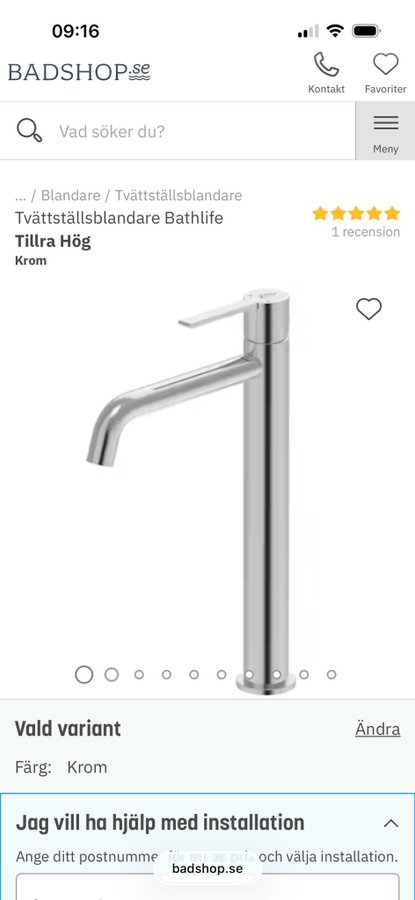Open the 1 recension link
The image size is (415, 900).
(x=366, y=232)
